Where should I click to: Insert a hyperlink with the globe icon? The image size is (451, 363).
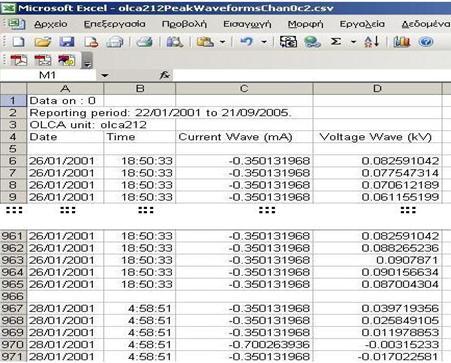click(x=312, y=42)
